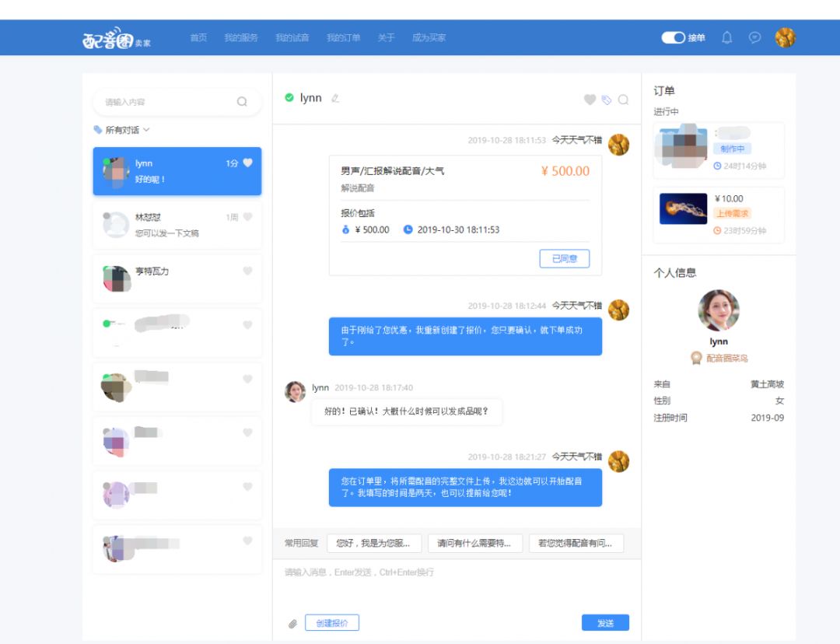Click the edit pencil next to lynn
The image size is (840, 644).
[335, 98]
